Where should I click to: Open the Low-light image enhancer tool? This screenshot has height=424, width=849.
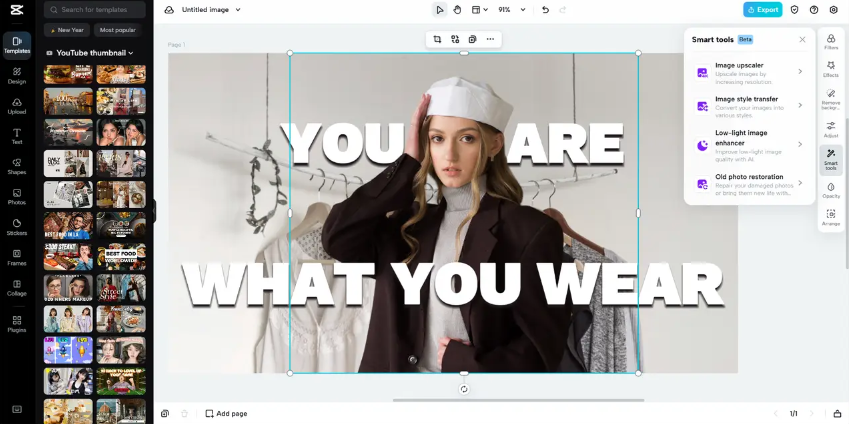pyautogui.click(x=749, y=145)
